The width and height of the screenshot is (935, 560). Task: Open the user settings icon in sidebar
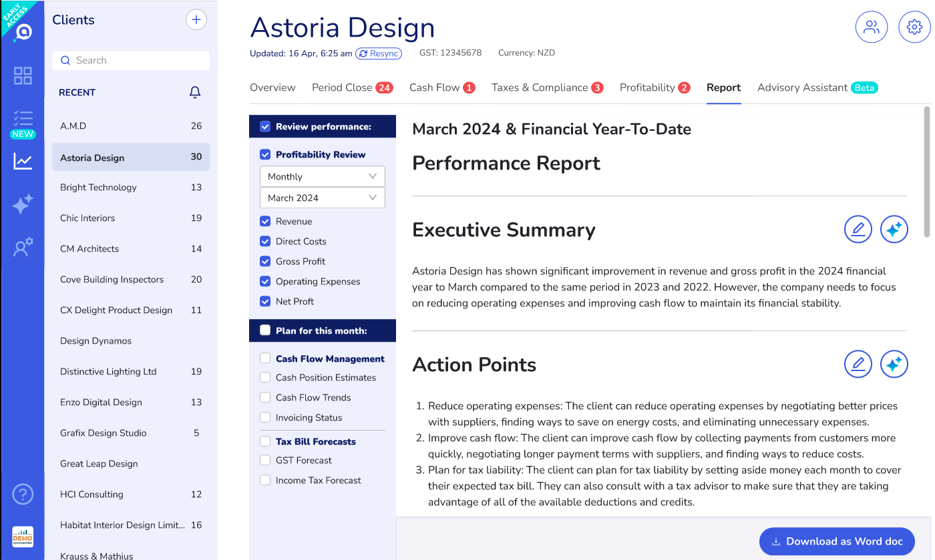[x=23, y=248]
